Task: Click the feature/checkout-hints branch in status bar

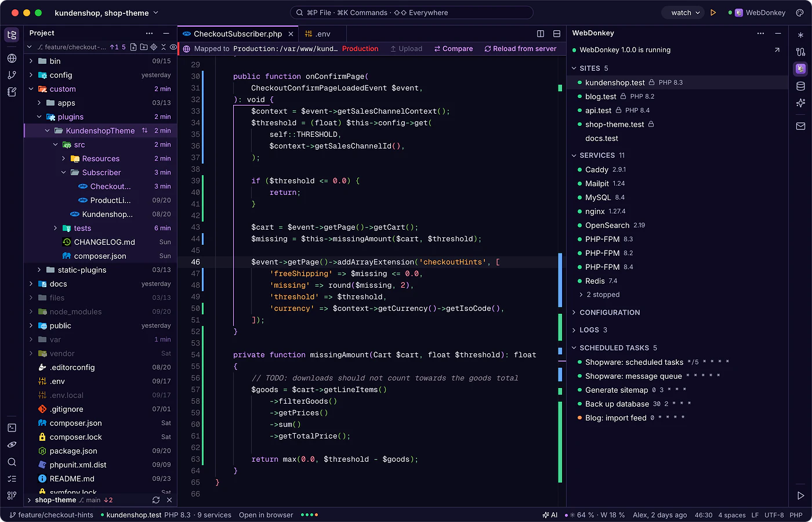Action: click(52, 515)
